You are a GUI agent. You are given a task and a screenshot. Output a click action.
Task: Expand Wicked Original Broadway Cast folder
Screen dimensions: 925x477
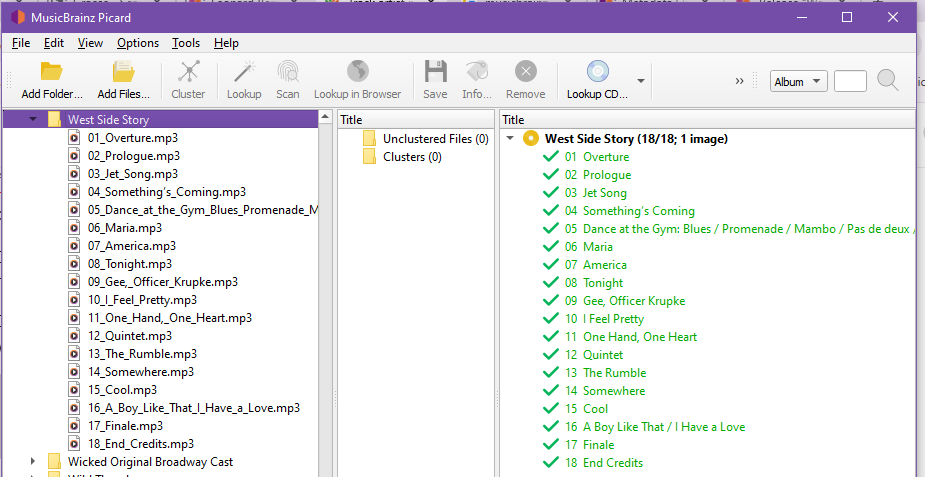[x=34, y=462]
